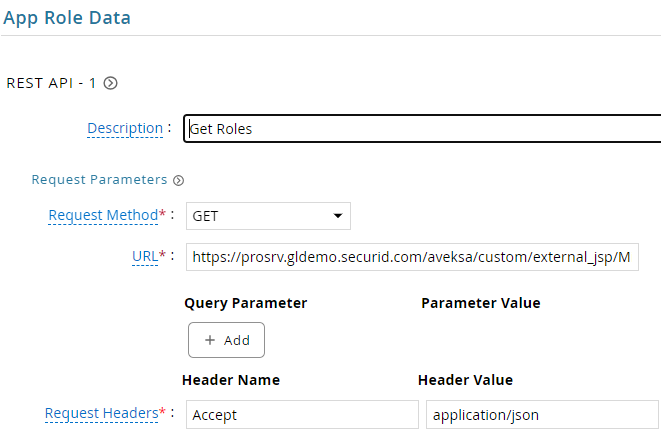Click the Request Method help label
The width and height of the screenshot is (661, 432).
pyautogui.click(x=103, y=215)
